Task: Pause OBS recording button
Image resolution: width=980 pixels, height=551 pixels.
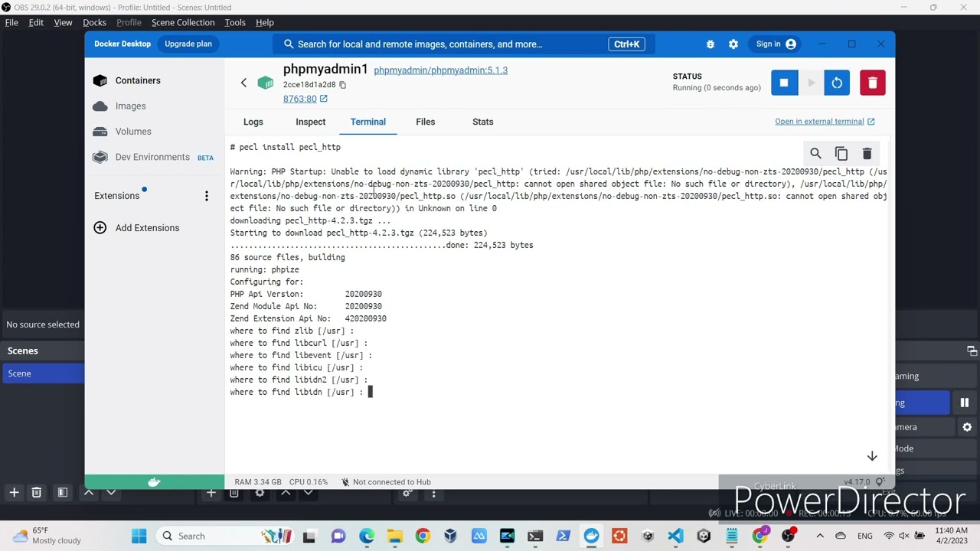Action: (x=965, y=403)
